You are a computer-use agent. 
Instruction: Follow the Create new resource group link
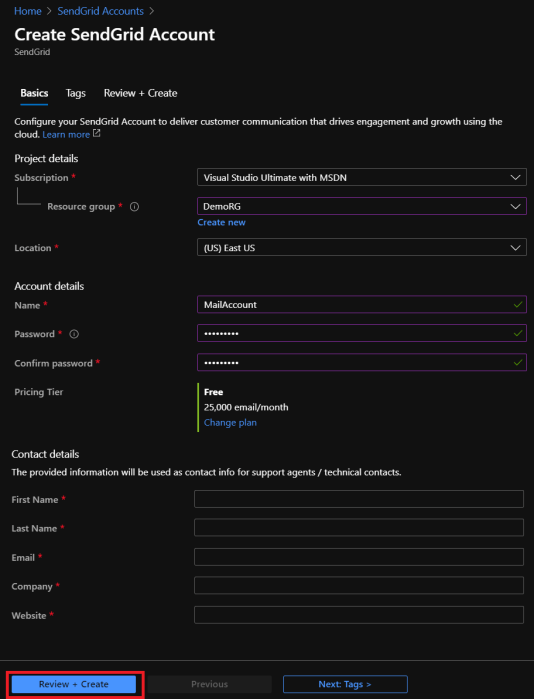click(x=222, y=222)
